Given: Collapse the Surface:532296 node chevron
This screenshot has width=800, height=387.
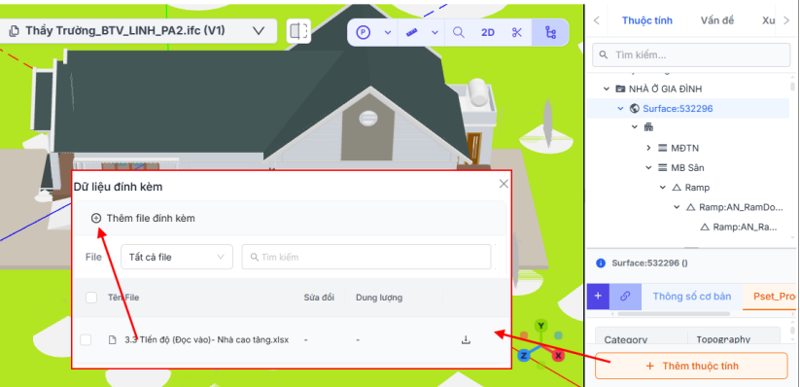Looking at the screenshot, I should point(620,108).
